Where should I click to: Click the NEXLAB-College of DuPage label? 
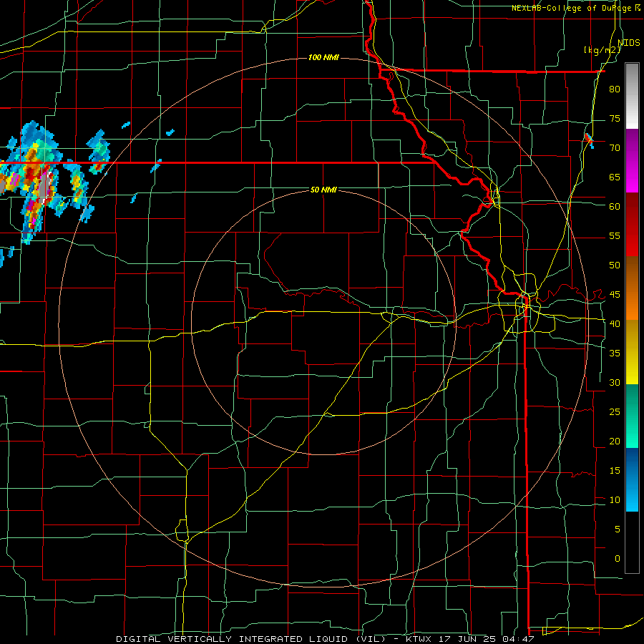tap(572, 8)
